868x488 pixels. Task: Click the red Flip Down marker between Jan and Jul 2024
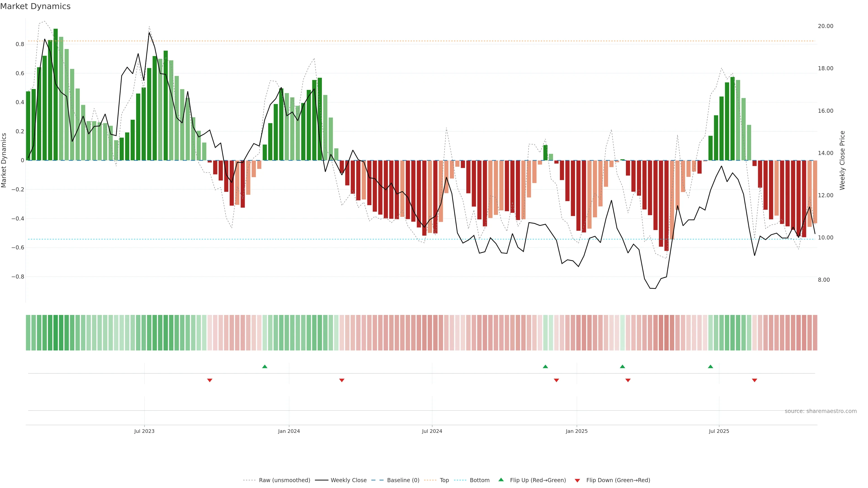pos(342,380)
